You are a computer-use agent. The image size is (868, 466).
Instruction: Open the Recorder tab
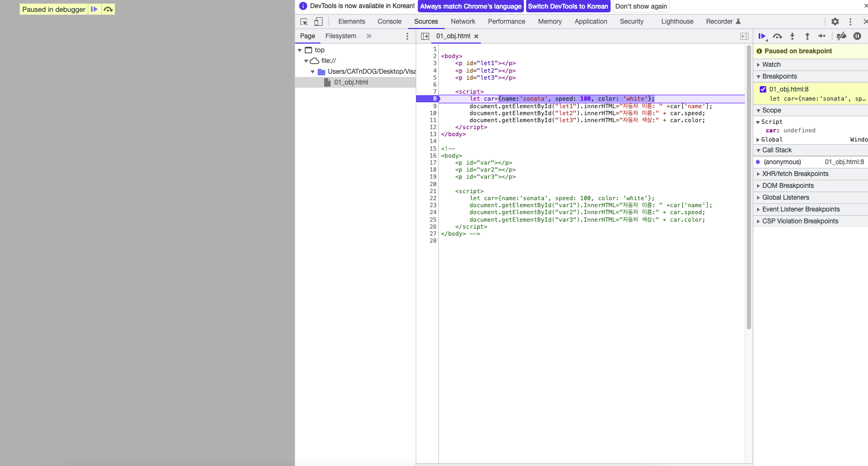click(723, 22)
